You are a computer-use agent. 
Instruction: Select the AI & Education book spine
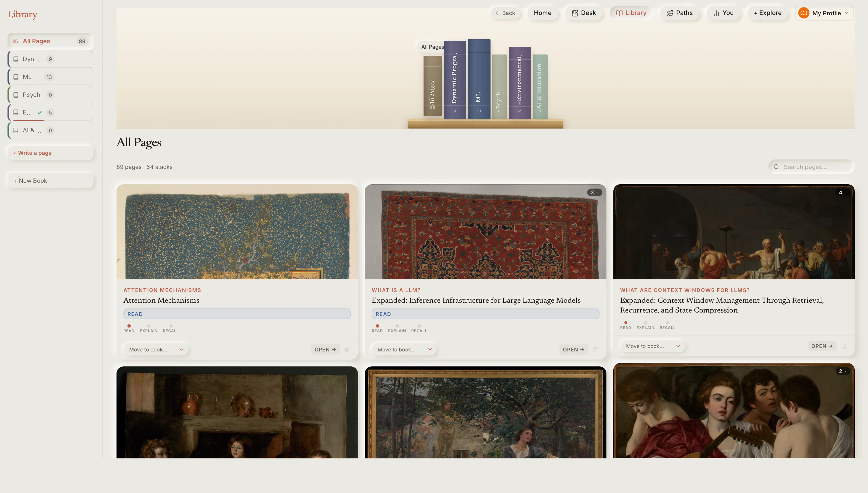(x=540, y=87)
